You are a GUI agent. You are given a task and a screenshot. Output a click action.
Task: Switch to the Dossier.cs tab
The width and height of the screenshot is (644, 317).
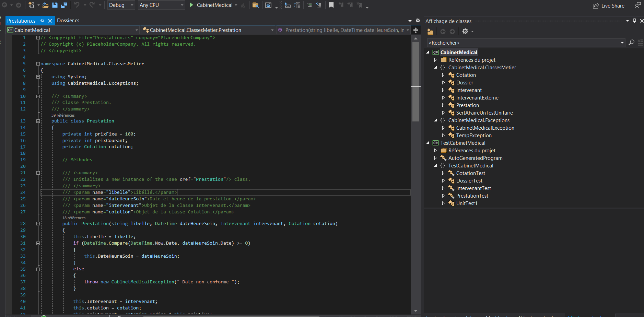(x=68, y=21)
